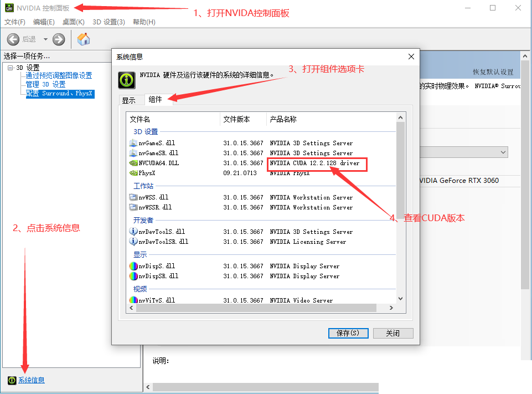Viewport: 532px width, 394px height.
Task: Select 管理 3D 设置 tree item
Action: coord(45,84)
